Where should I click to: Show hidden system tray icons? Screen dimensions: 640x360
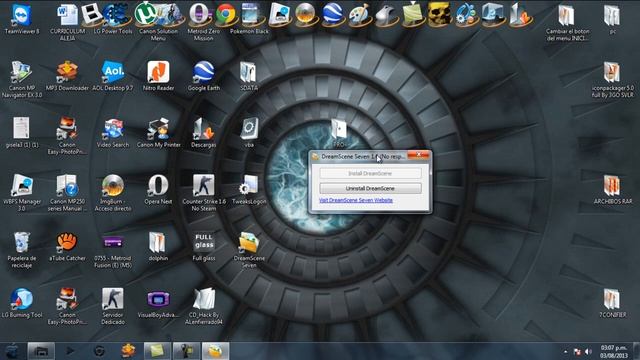click(565, 351)
